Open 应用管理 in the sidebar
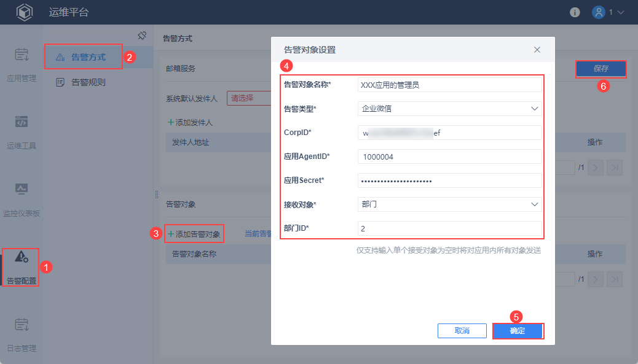Screen dimensions: 638x364 click(x=22, y=64)
